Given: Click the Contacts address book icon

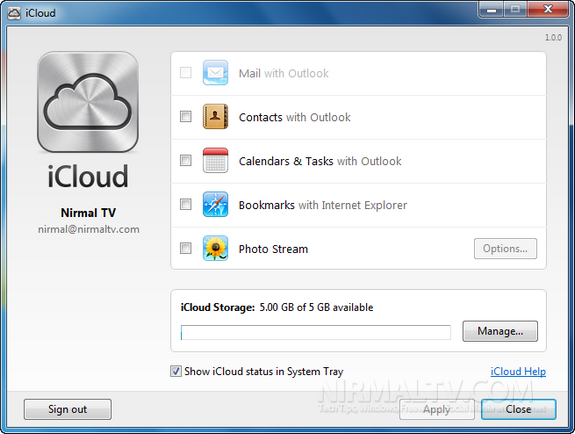Looking at the screenshot, I should (x=215, y=116).
